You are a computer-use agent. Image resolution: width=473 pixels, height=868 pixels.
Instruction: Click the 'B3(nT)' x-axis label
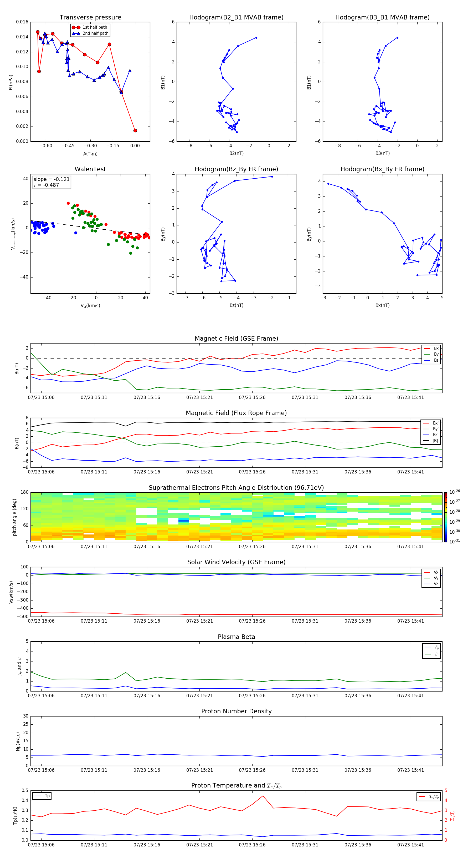pos(382,153)
